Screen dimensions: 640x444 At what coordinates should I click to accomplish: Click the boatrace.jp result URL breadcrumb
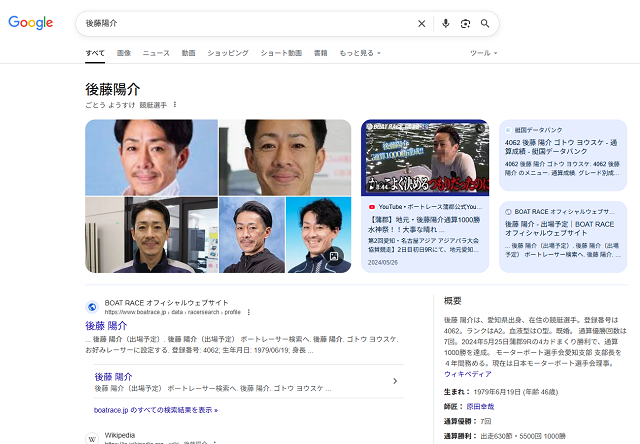(173, 312)
